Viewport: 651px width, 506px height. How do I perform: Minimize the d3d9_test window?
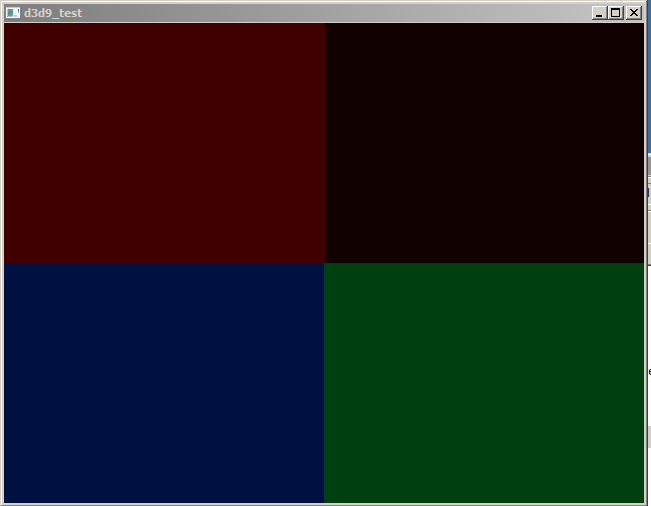[x=599, y=13]
